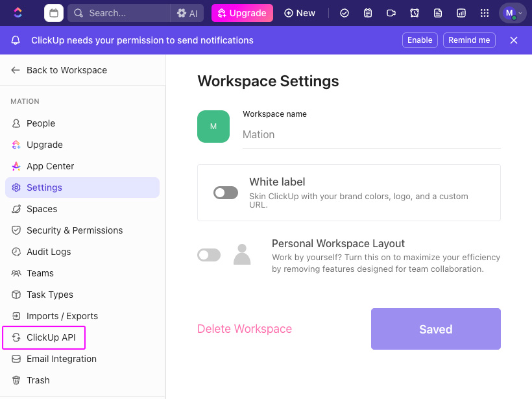
Task: Click the ClickUp logo icon
Action: coord(18,13)
